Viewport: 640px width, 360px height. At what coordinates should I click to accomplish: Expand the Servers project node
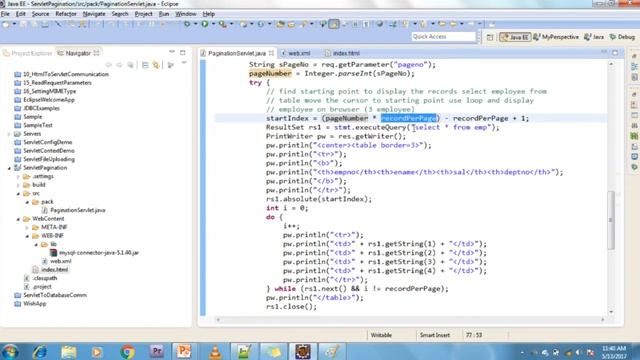pyautogui.click(x=9, y=134)
